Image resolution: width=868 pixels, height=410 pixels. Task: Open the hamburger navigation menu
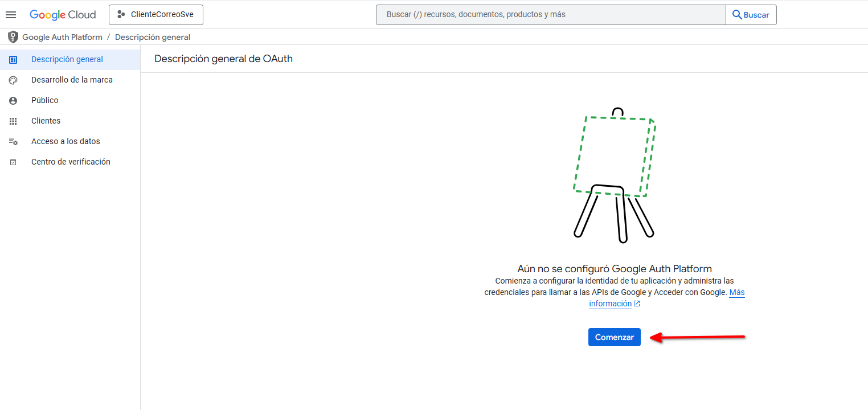click(x=11, y=15)
